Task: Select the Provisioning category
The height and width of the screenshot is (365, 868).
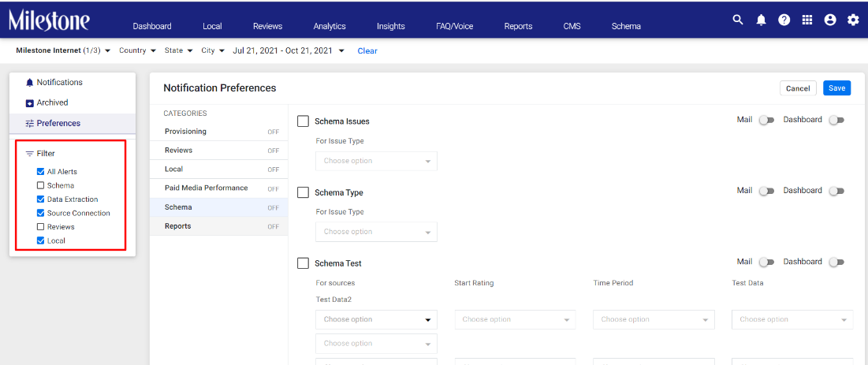Action: click(218, 132)
